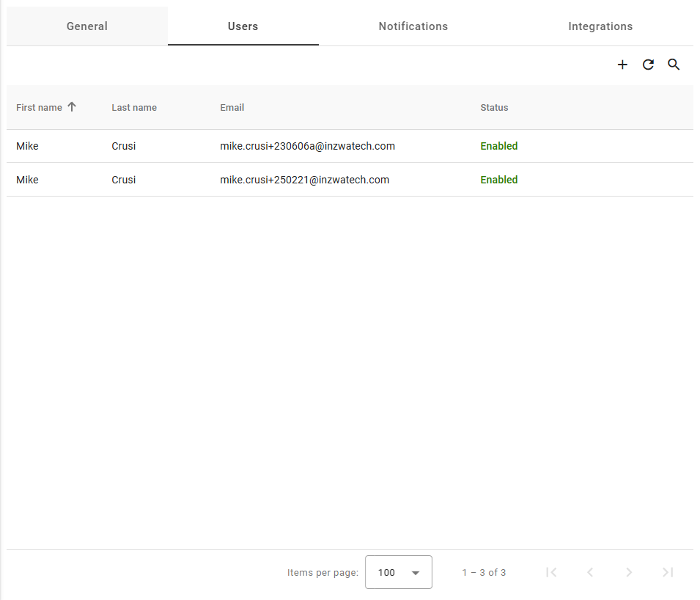Sort by Email column header
The width and height of the screenshot is (700, 600).
(x=232, y=108)
